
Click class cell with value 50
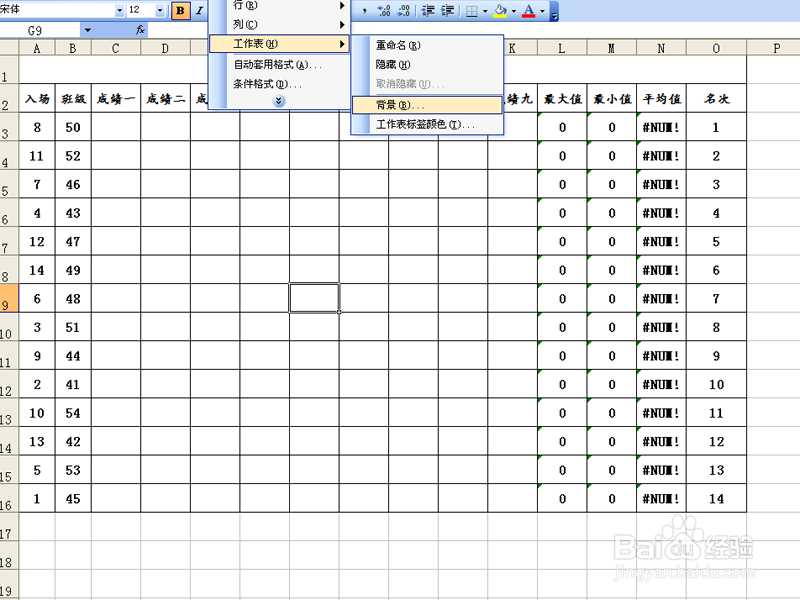point(73,127)
